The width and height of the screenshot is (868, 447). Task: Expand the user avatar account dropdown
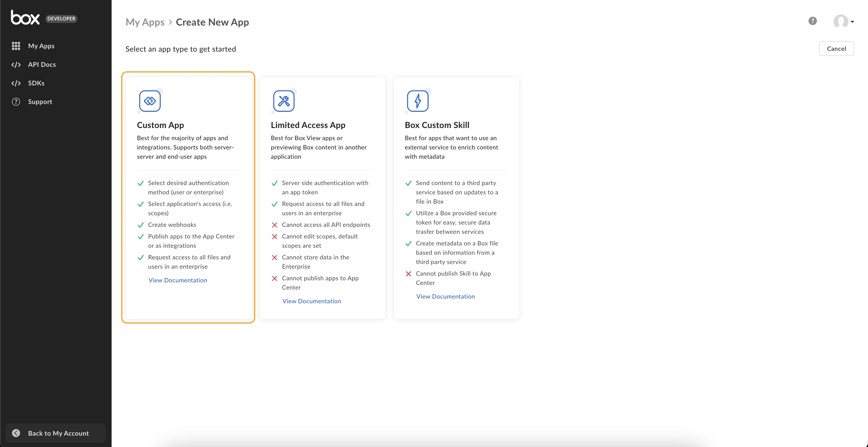coord(844,21)
